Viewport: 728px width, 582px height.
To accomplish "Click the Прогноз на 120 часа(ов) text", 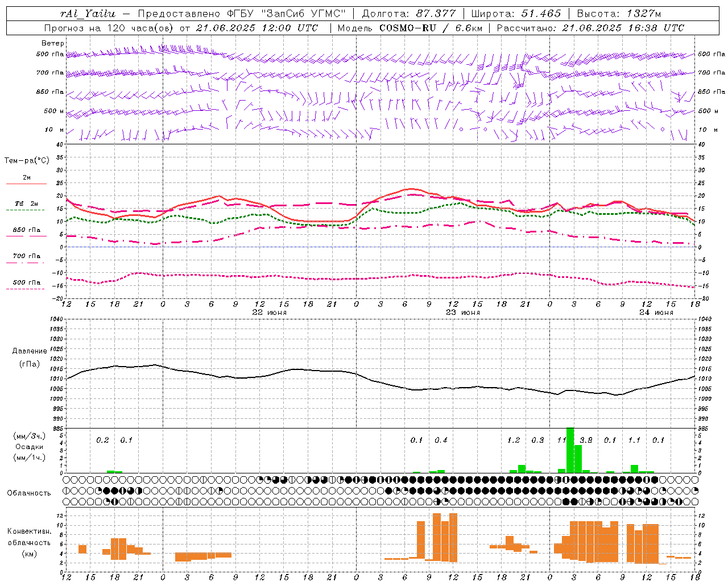I will (x=109, y=28).
